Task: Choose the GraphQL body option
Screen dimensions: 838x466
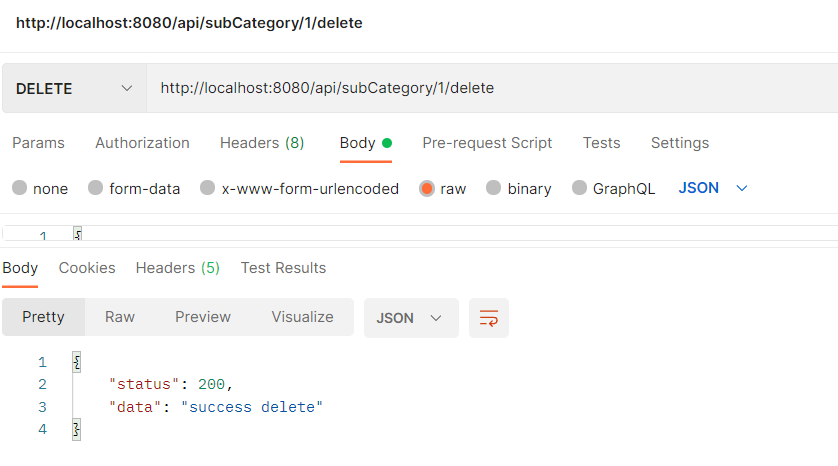Action: tap(613, 189)
